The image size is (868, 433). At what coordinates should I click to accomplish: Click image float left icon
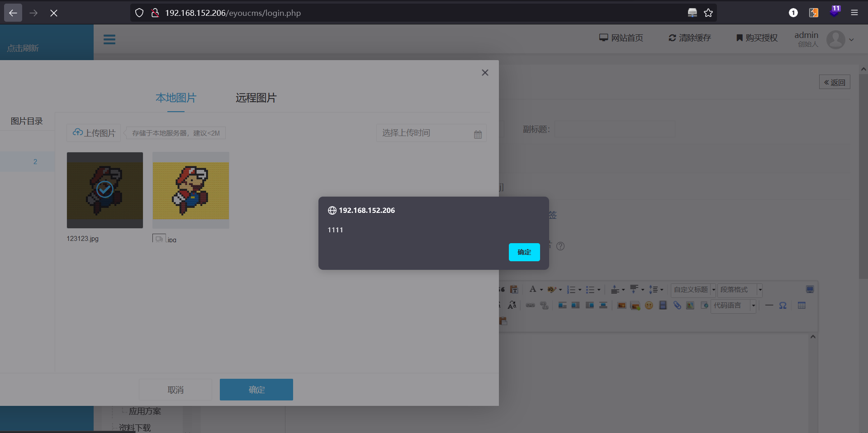point(575,306)
